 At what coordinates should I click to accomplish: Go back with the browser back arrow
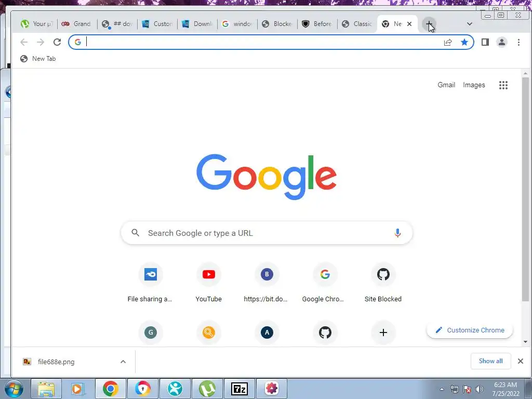point(24,42)
